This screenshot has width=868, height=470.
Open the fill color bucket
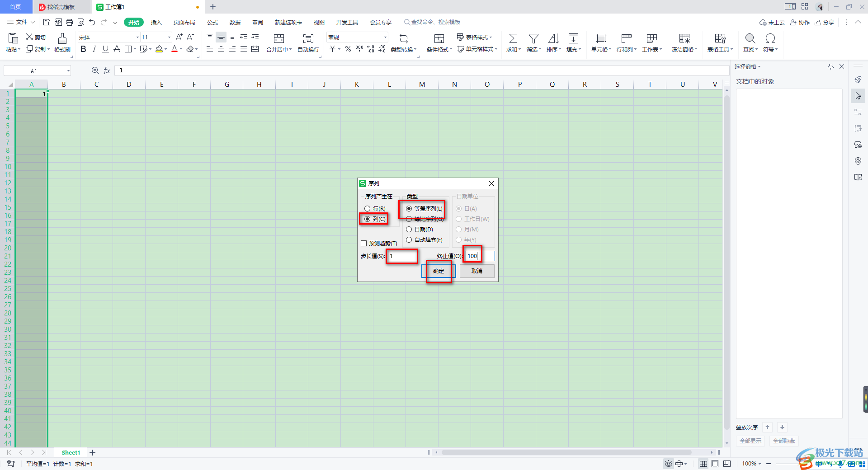(x=159, y=49)
